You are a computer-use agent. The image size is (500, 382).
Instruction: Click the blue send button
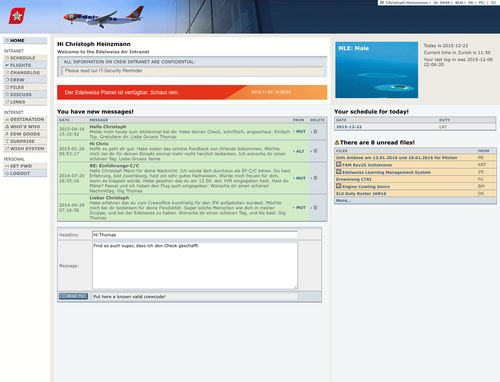(x=73, y=296)
